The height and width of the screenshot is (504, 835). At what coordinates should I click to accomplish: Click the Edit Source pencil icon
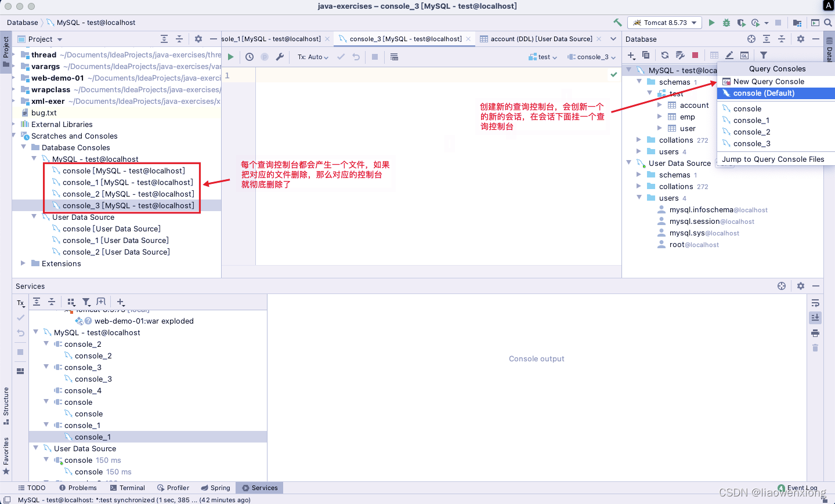click(x=729, y=55)
